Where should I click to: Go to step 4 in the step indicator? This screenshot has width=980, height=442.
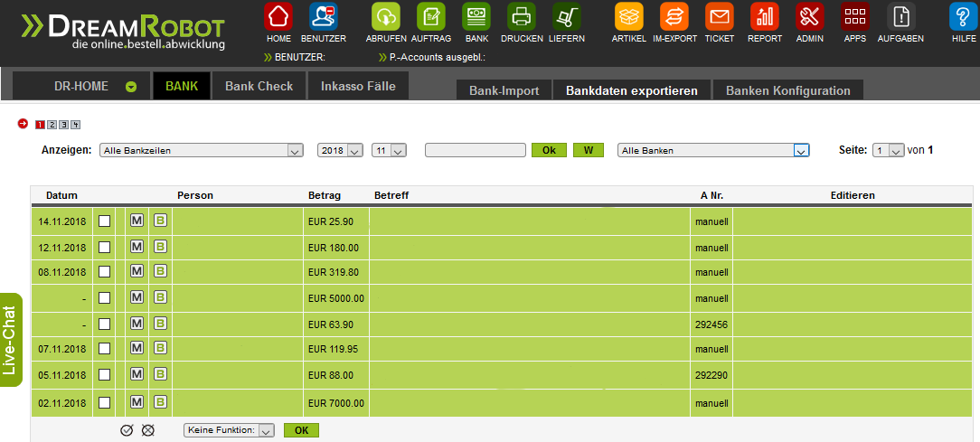[76, 125]
